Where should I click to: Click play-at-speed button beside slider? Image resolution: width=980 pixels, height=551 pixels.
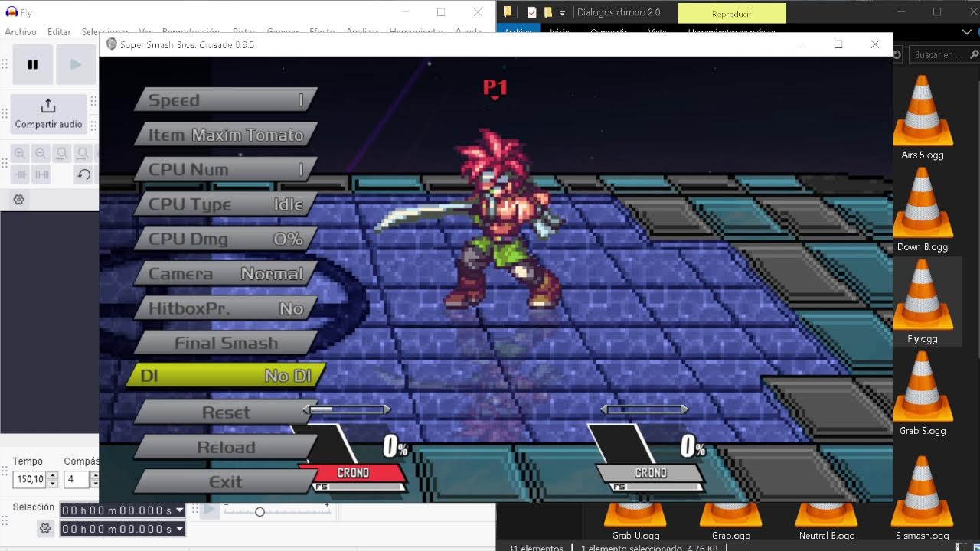tap(210, 510)
